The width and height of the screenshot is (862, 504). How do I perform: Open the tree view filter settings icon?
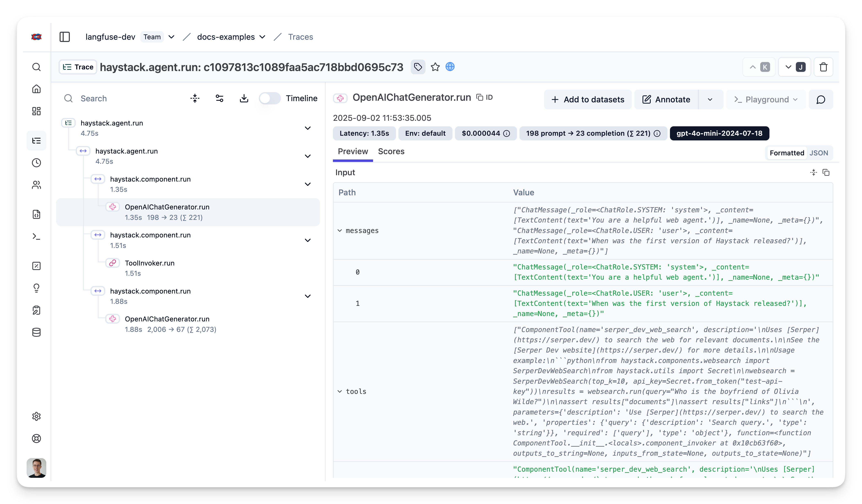point(219,98)
